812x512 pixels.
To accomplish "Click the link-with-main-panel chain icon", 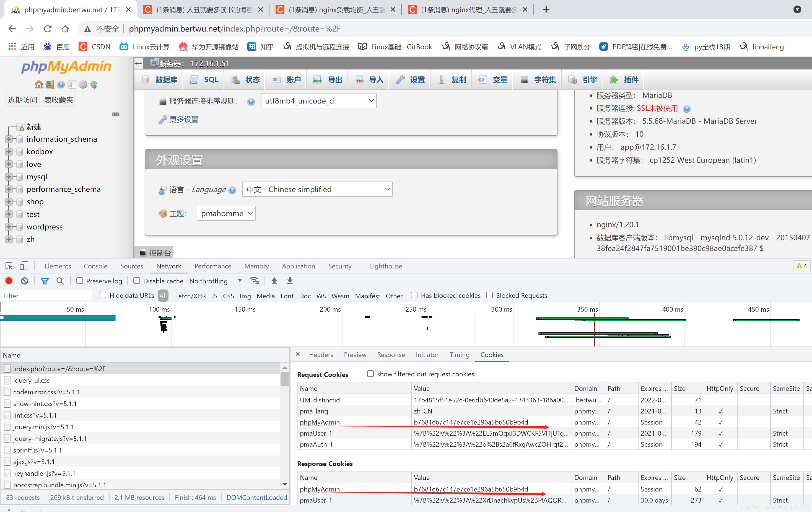I will (x=116, y=114).
